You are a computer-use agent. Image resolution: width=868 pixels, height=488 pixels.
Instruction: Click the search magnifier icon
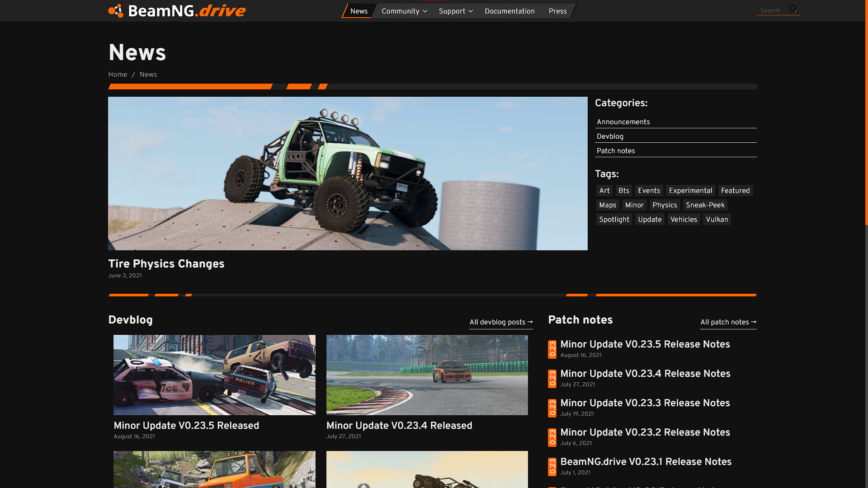tap(793, 9)
